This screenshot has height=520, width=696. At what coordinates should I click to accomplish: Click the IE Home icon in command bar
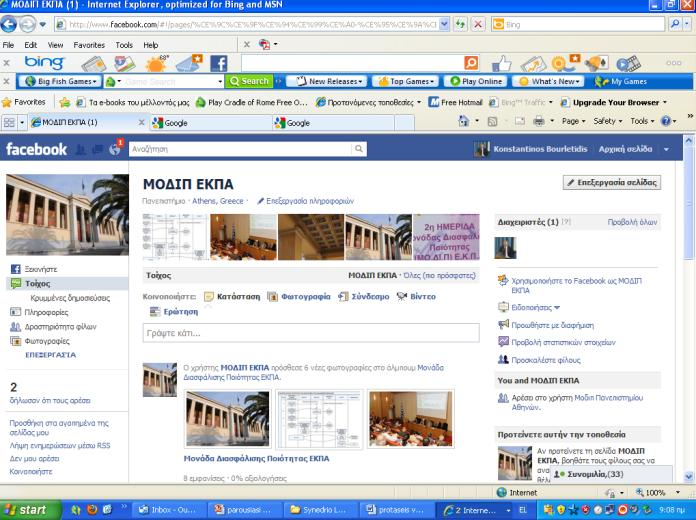tap(463, 121)
